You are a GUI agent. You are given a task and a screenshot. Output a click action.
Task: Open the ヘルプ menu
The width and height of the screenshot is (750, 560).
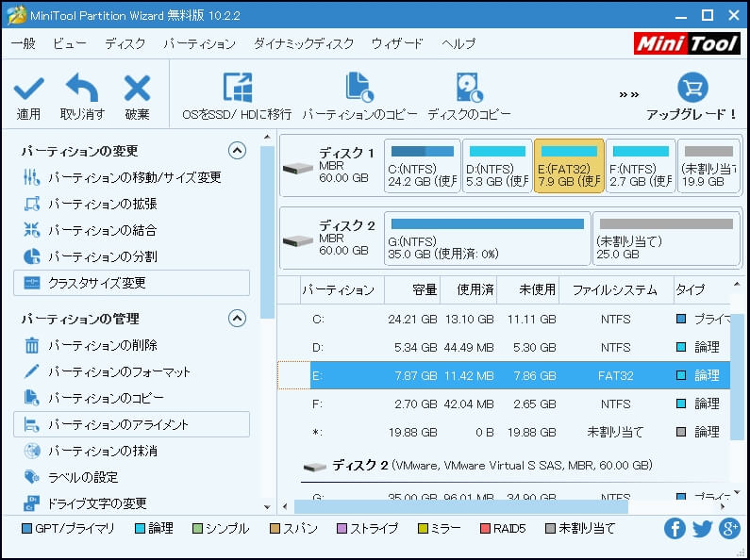pyautogui.click(x=458, y=43)
